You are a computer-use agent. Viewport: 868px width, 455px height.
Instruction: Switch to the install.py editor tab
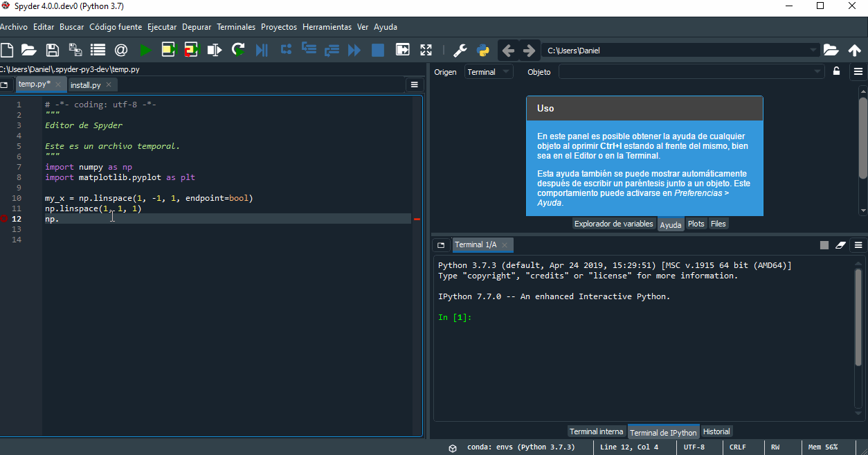click(x=86, y=85)
